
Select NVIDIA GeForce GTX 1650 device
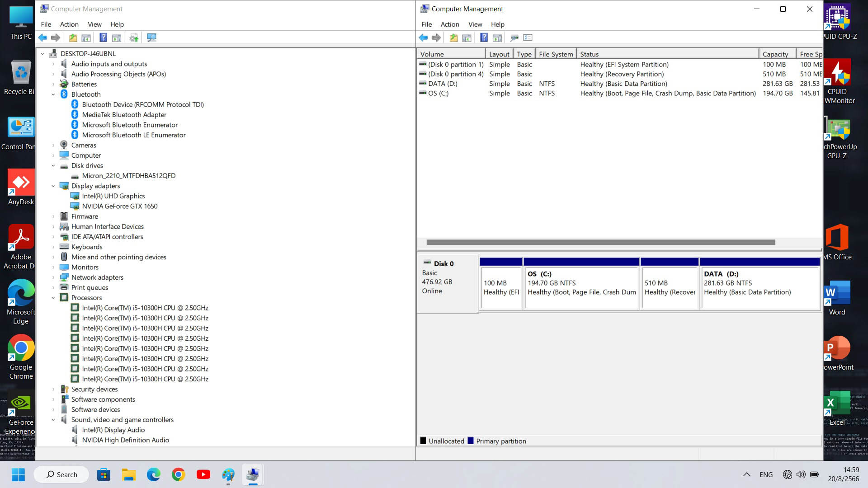[119, 206]
